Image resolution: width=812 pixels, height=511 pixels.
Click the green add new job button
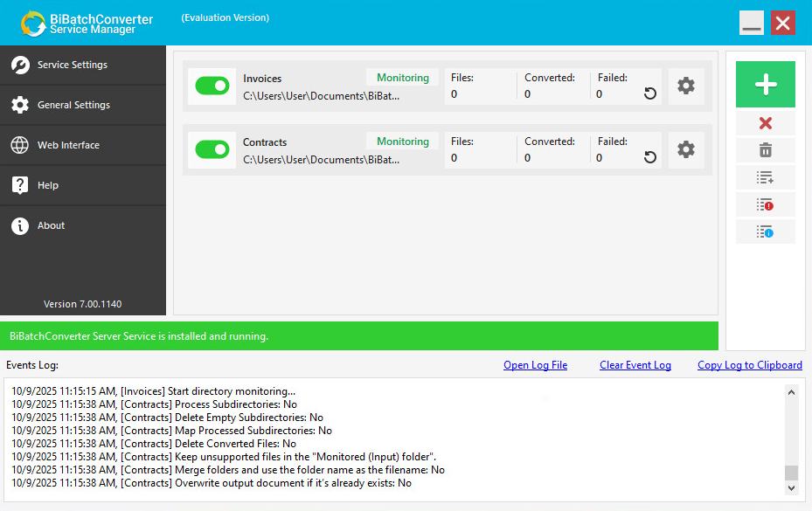point(765,85)
